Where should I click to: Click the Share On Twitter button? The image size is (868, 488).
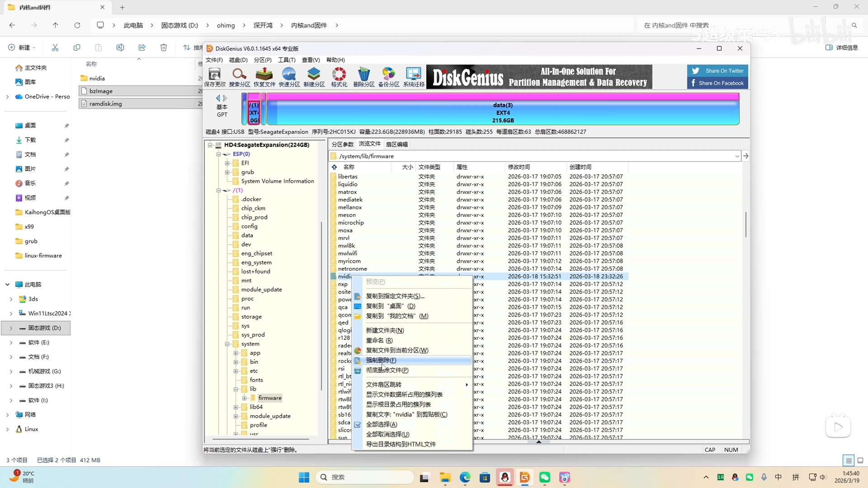[718, 71]
